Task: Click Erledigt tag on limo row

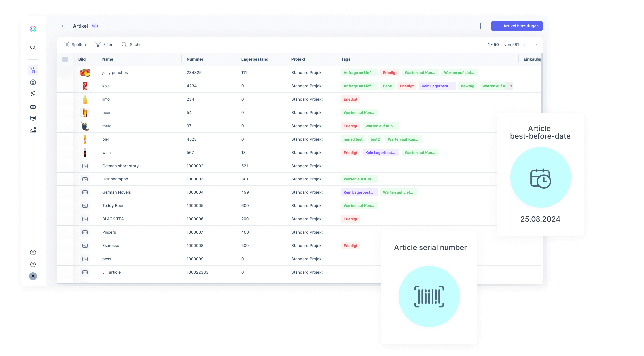Action: 350,99
